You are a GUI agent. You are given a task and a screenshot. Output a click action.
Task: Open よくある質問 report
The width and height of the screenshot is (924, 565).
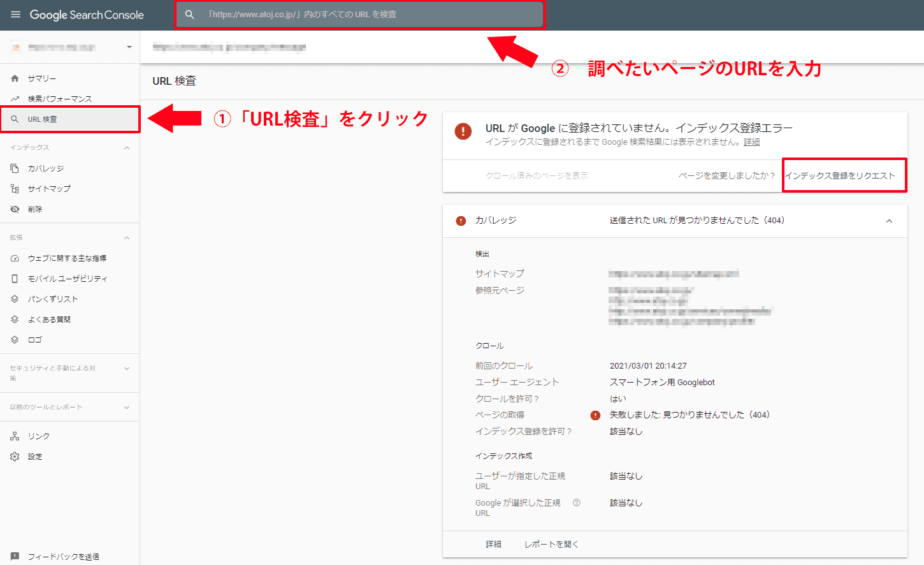(x=49, y=319)
